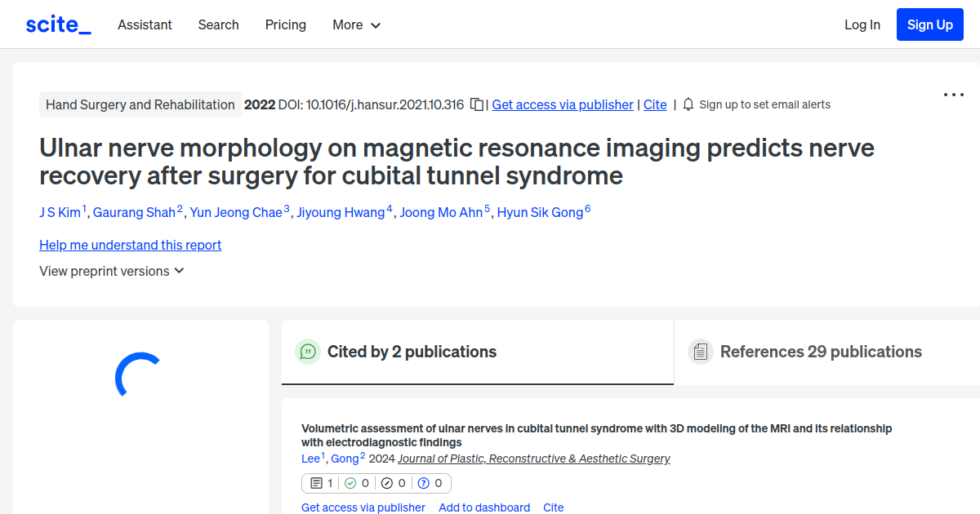
Task: Select Pricing in the top menu
Action: (285, 25)
